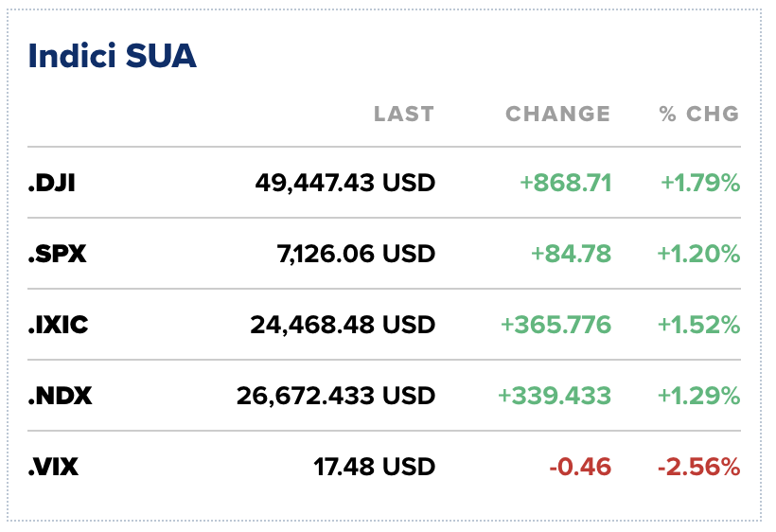Image resolution: width=776 pixels, height=532 pixels.
Task: Click the +868.71 change value
Action: tap(566, 183)
